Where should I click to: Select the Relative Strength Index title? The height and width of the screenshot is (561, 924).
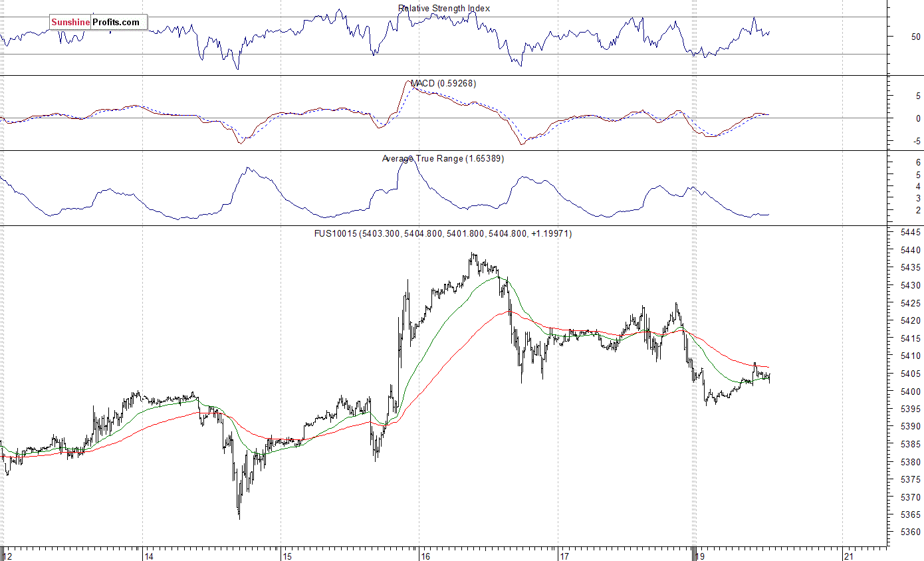tap(444, 9)
